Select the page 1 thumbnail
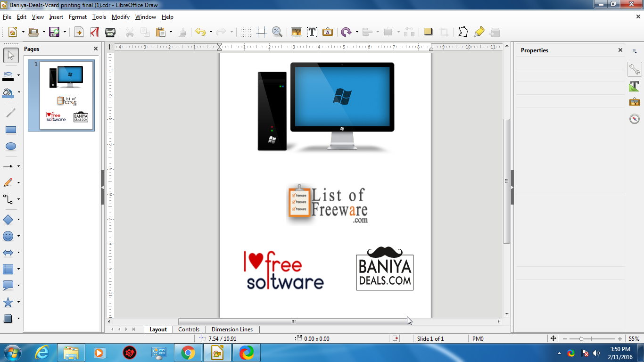The image size is (644, 362). click(61, 95)
